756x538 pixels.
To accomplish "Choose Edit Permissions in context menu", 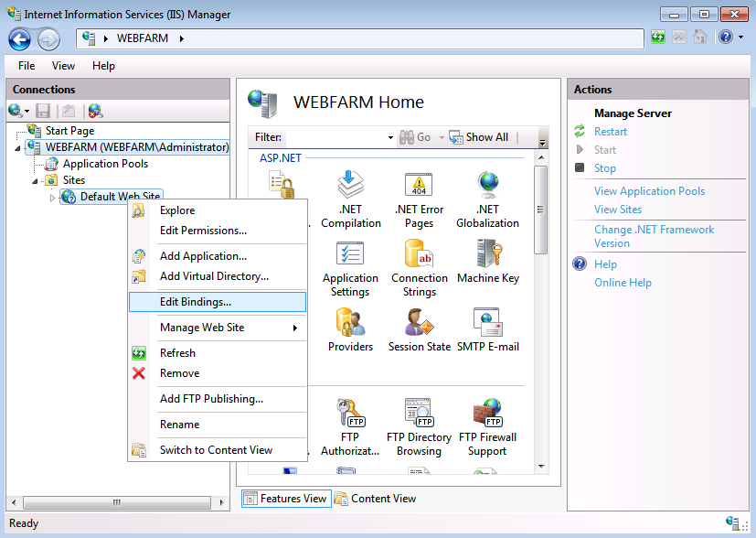I will coord(218,231).
